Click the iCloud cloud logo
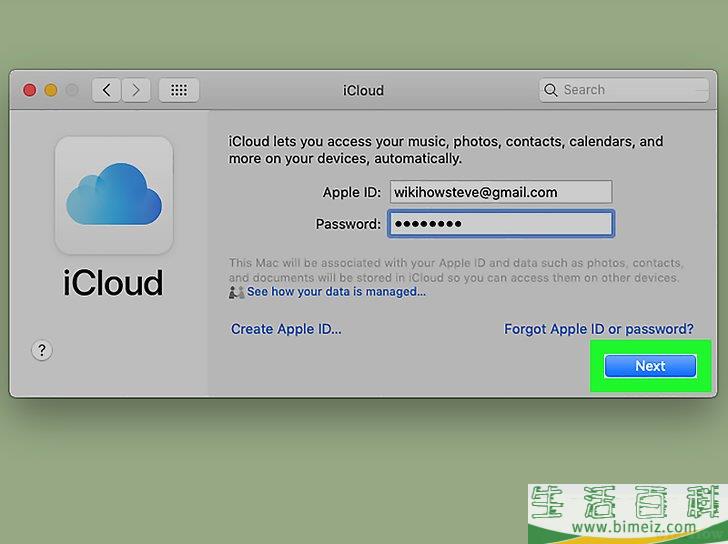This screenshot has height=544, width=728. (x=114, y=195)
